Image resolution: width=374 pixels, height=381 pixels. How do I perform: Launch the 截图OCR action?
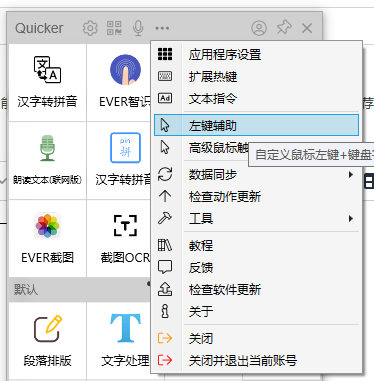(119, 238)
